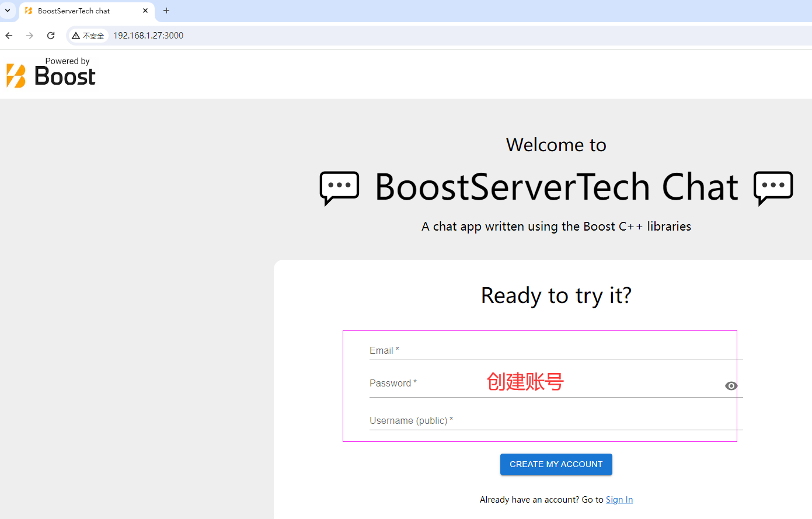Click the not-secure warning site info badge
Screen dimensions: 812x519
[x=88, y=36]
